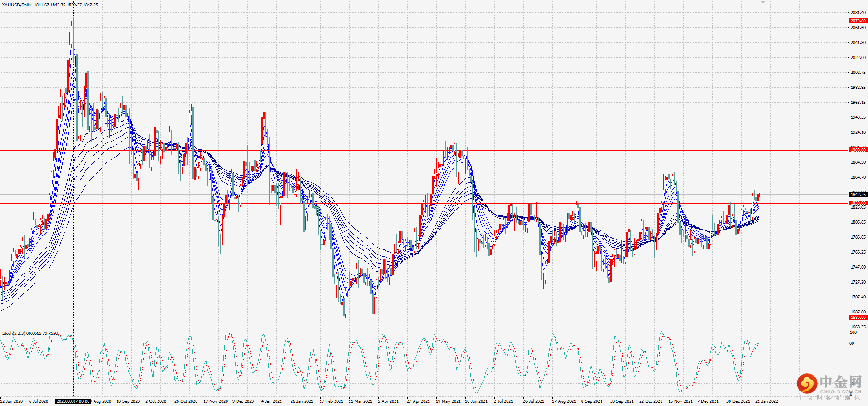Viewport: 868px width, 406px height.
Task: Click the 4 Jan 2021 date label
Action: (271, 401)
